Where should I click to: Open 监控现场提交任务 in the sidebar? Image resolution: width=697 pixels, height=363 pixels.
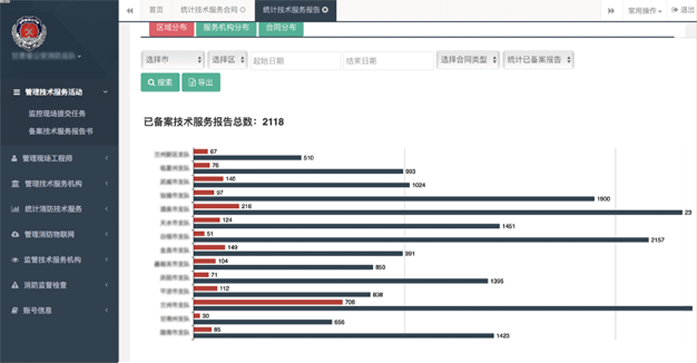57,114
